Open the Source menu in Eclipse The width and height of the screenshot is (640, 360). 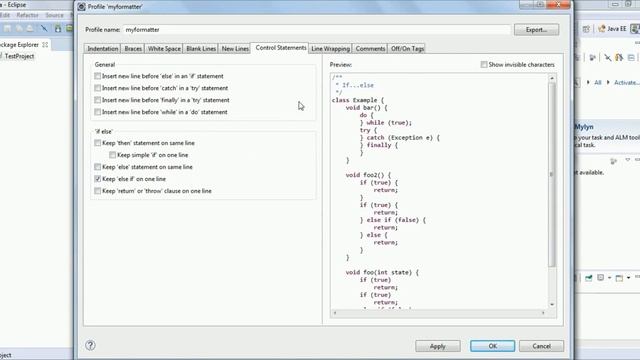tap(54, 15)
